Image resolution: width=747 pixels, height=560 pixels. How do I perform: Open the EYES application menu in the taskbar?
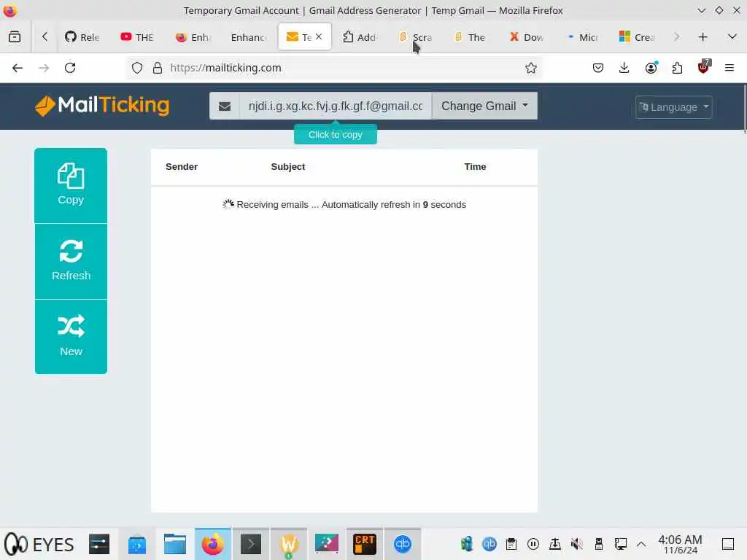coord(39,544)
